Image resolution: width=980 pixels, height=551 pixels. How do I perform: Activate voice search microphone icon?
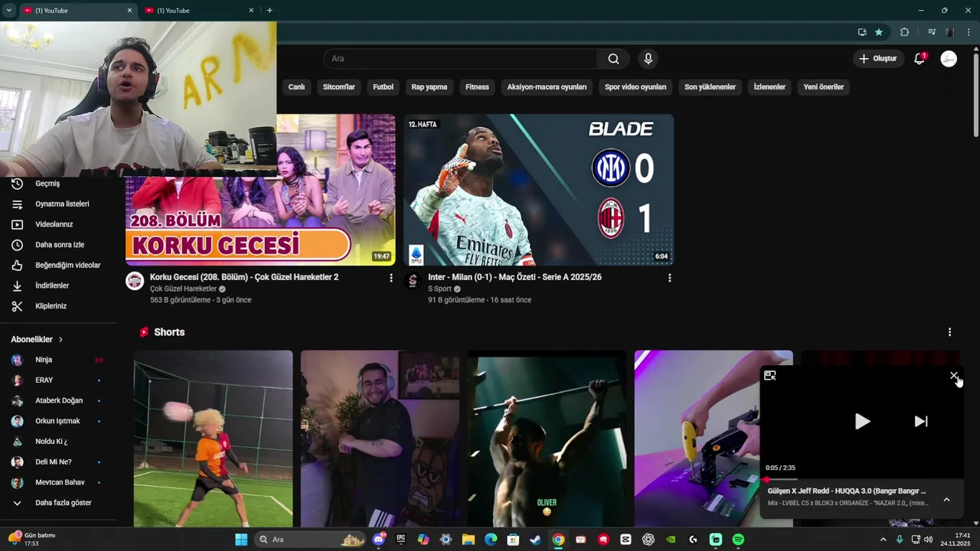pyautogui.click(x=648, y=59)
